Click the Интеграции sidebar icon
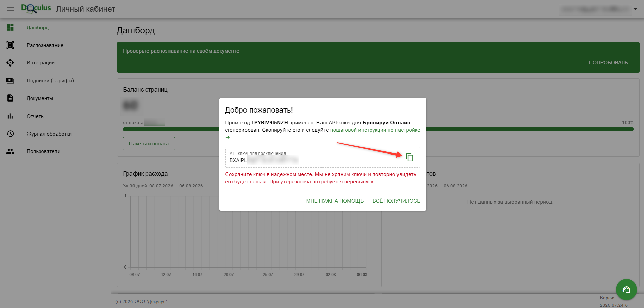The height and width of the screenshot is (308, 644). [x=10, y=63]
